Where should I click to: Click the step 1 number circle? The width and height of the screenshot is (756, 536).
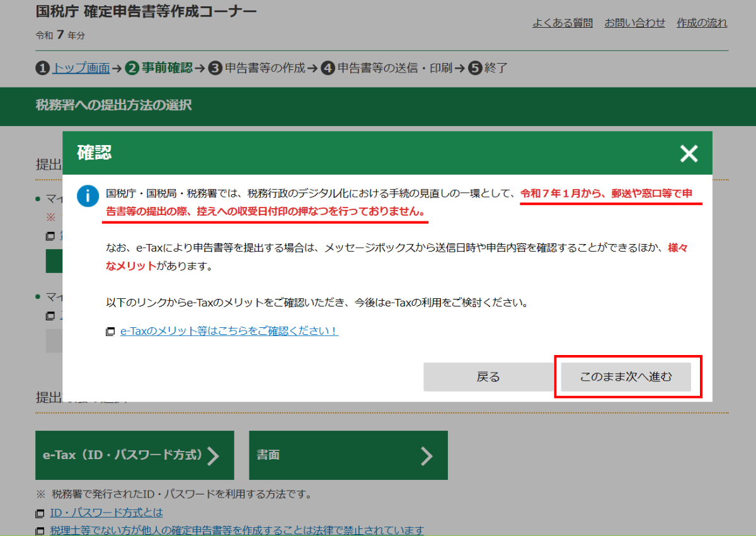[42, 68]
